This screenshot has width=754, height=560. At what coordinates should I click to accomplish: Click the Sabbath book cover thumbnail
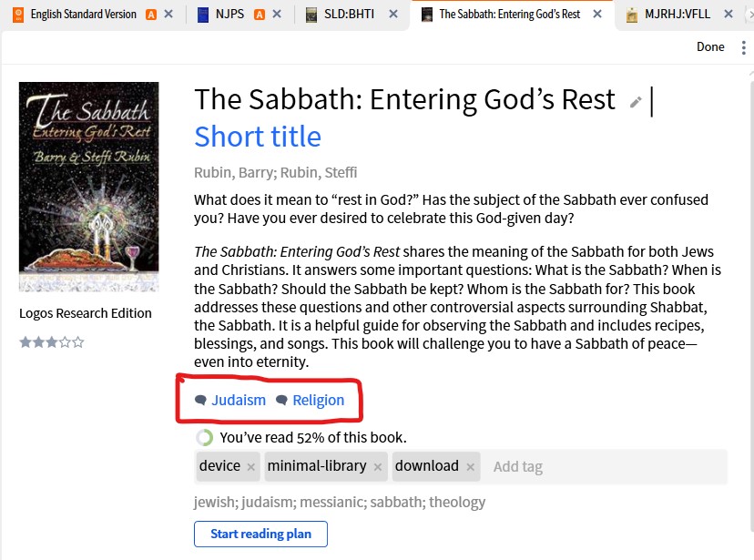88,187
